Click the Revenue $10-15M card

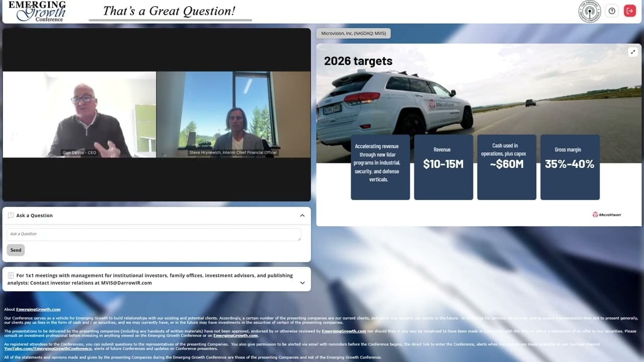click(443, 167)
